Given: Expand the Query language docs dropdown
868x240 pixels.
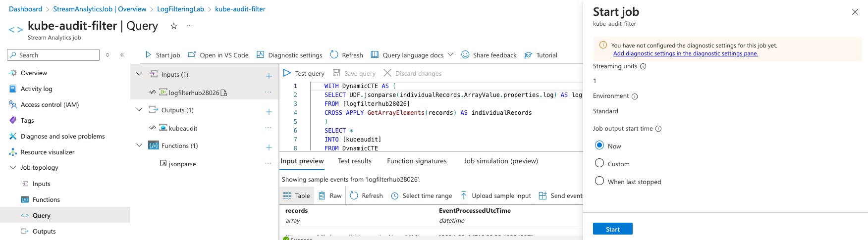Looking at the screenshot, I should click(x=450, y=55).
